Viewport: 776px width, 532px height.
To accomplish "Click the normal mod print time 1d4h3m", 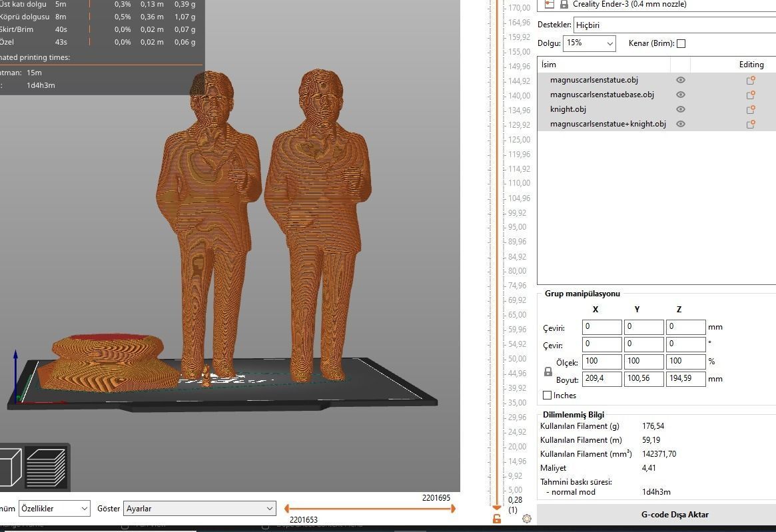I will pos(656,492).
